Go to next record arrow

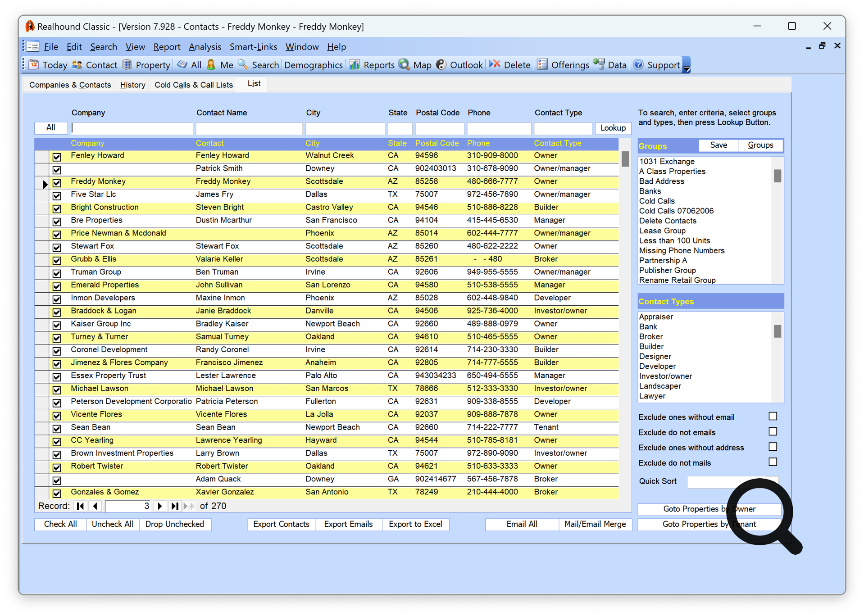pyautogui.click(x=160, y=506)
